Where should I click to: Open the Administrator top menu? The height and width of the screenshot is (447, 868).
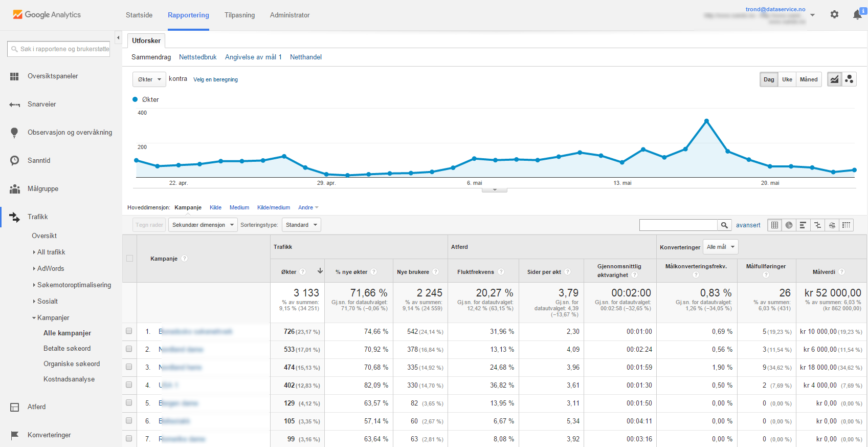coord(290,15)
